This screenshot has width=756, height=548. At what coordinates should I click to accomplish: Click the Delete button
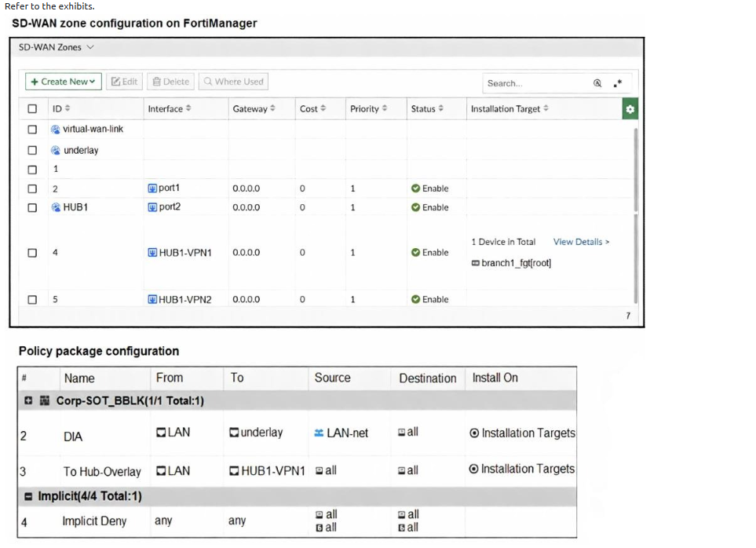tap(170, 82)
